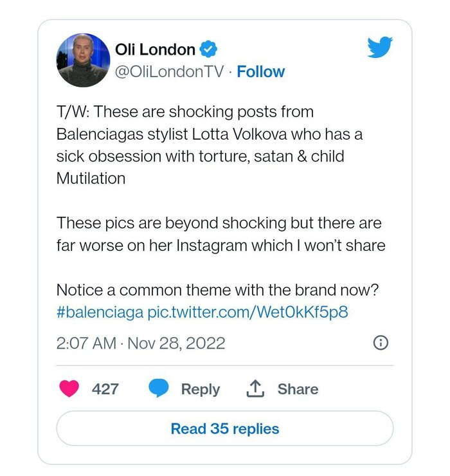This screenshot has height=476, width=450.
Task: Click the 427 likes count
Action: (105, 389)
